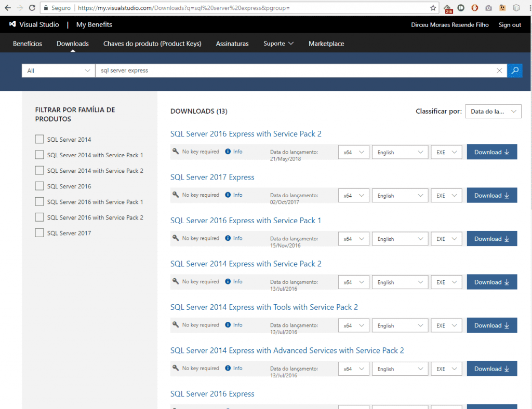Expand the Classificar por sort dropdown
532x409 pixels.
point(493,111)
